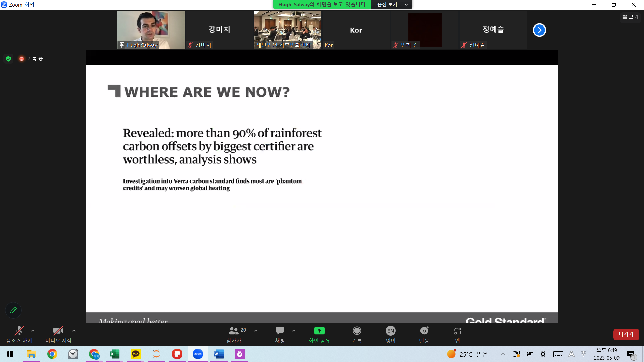
Task: Open Word from the taskbar
Action: pyautogui.click(x=219, y=354)
